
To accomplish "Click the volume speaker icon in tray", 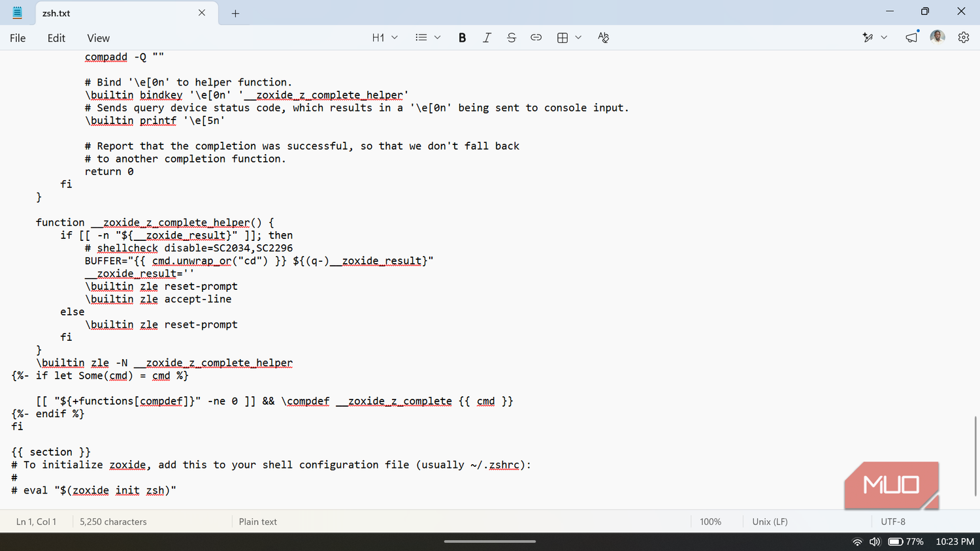I will (875, 542).
